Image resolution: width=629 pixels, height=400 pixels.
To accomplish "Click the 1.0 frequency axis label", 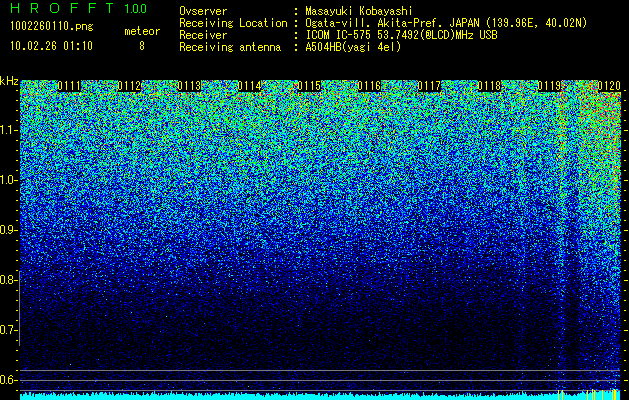I will (x=8, y=180).
